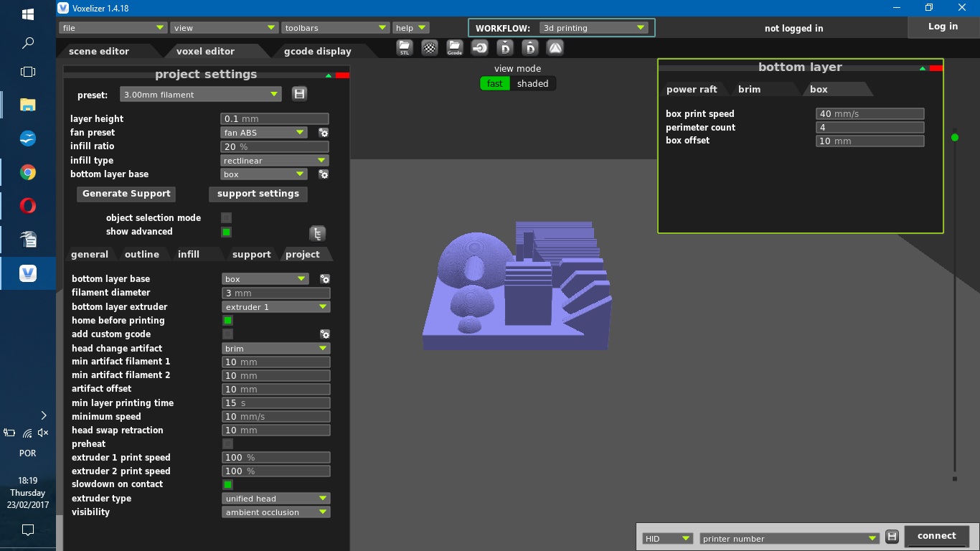
Task: Open head change artifact brim dropdown
Action: click(x=276, y=349)
